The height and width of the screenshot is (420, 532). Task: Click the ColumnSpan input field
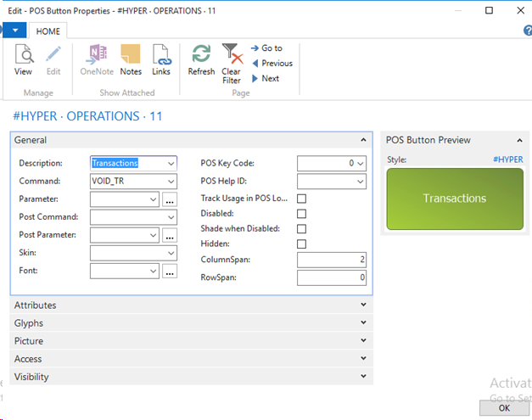tap(332, 260)
